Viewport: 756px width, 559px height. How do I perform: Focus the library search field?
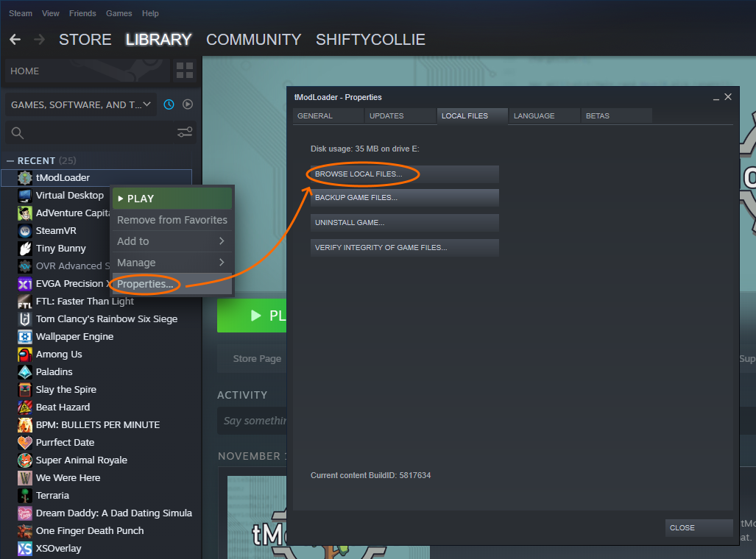[99, 133]
